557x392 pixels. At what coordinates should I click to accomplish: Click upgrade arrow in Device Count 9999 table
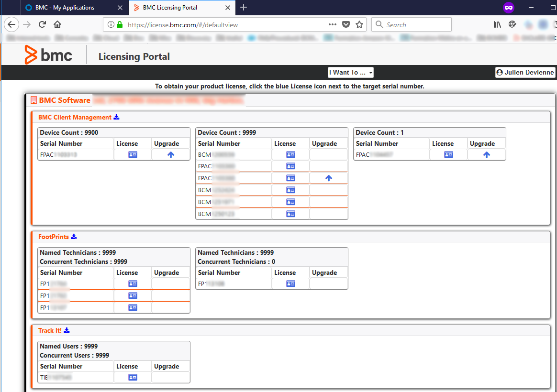pos(329,178)
